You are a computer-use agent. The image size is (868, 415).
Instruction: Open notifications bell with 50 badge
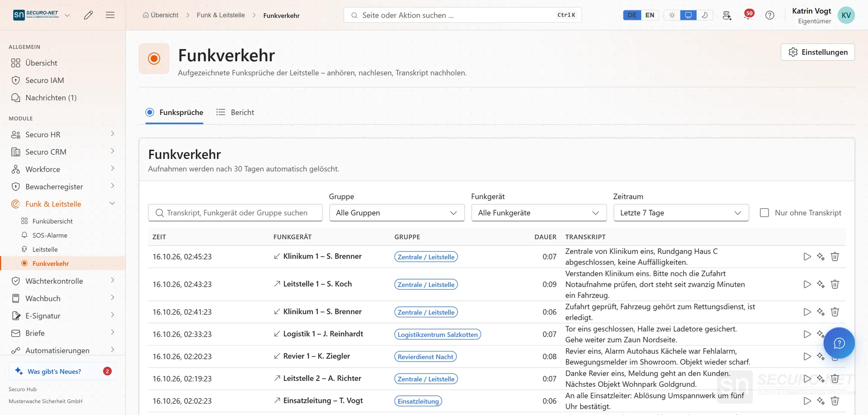click(x=748, y=15)
